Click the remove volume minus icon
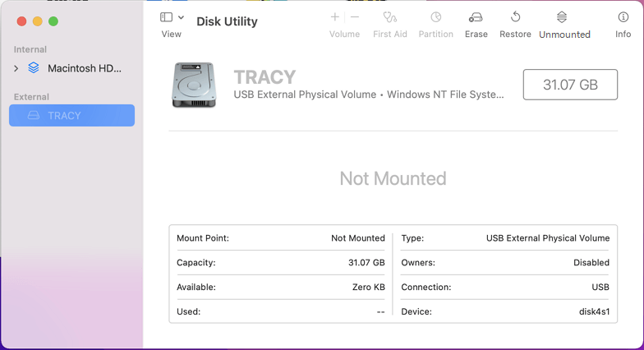The width and height of the screenshot is (644, 350). (x=355, y=17)
